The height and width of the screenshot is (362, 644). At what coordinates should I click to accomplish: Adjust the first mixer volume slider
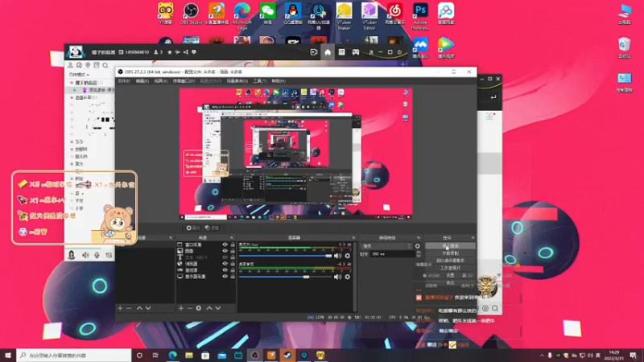(x=286, y=256)
